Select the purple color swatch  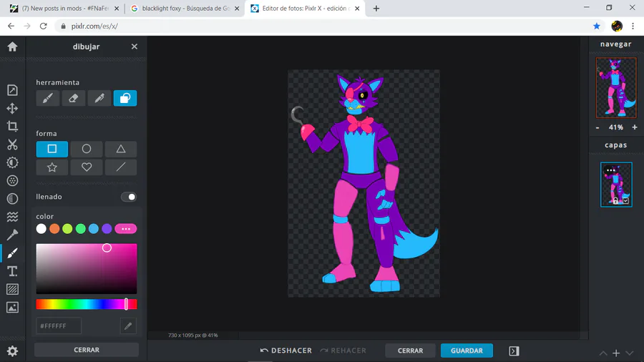click(107, 229)
